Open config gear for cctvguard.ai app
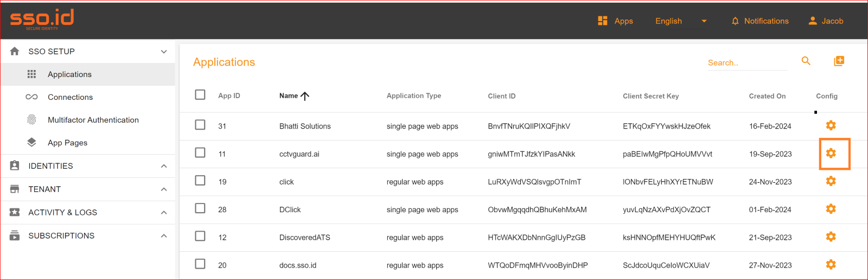Screen dimensions: 868x280 [x=831, y=154]
